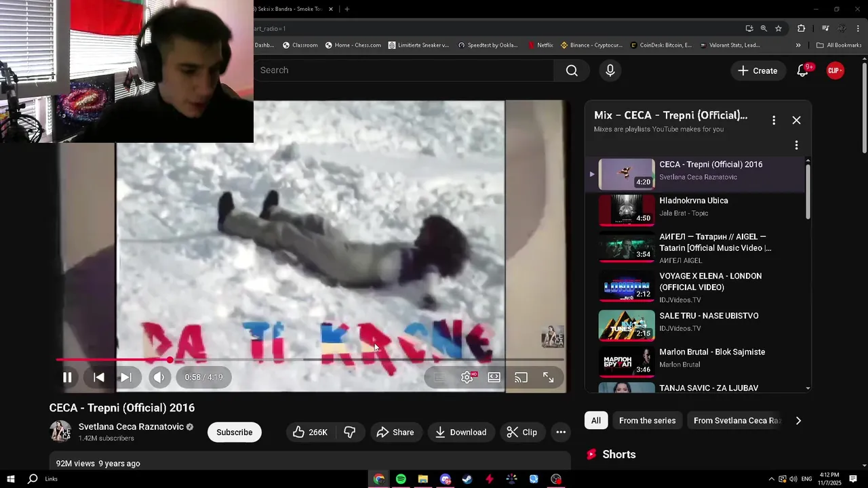Open the Chrome extensions puzzle icon

802,28
